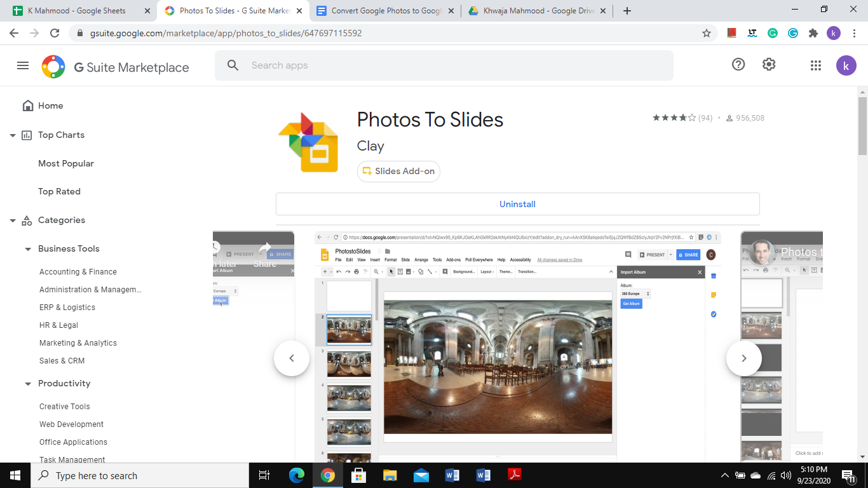Click the Grammarly extension icon

(773, 33)
